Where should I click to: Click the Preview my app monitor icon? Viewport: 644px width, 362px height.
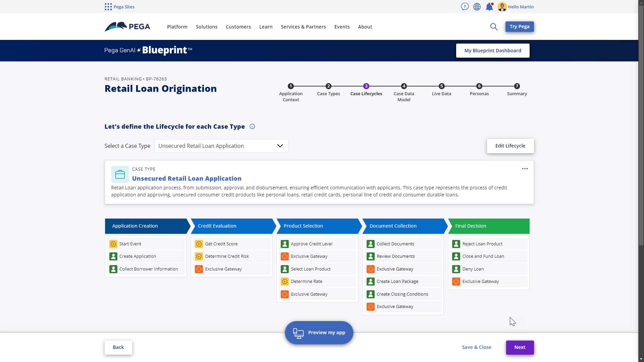click(x=298, y=333)
